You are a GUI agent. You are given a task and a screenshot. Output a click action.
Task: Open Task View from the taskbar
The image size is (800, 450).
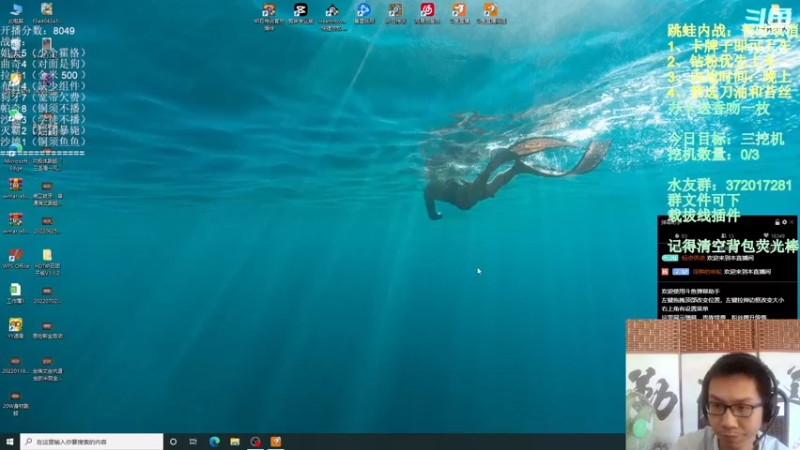(x=193, y=441)
